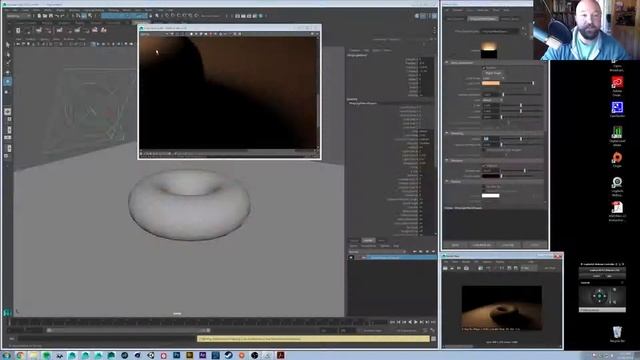Screen dimensions: 640x360
Task: Select the Select tool in Maya toolbox
Action: pyautogui.click(x=7, y=44)
